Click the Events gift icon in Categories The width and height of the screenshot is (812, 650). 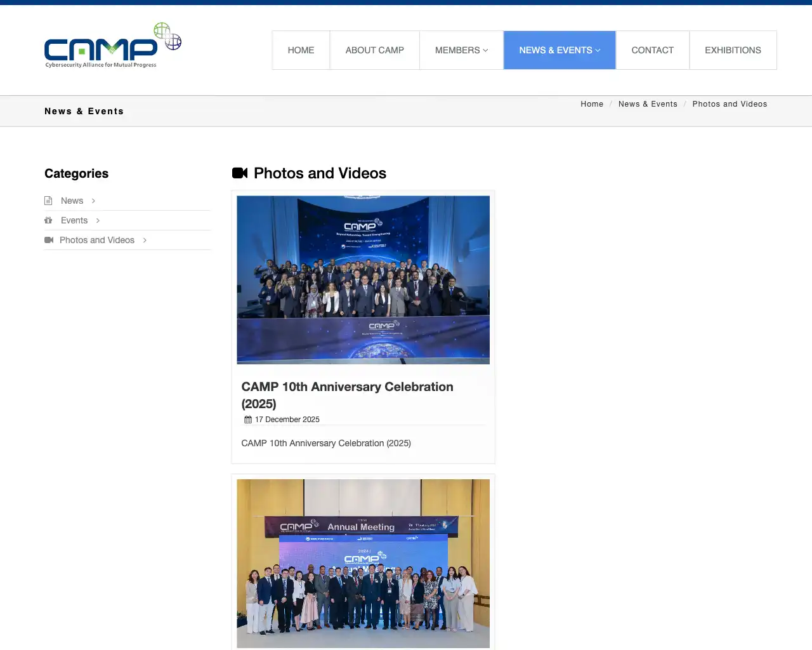[48, 220]
